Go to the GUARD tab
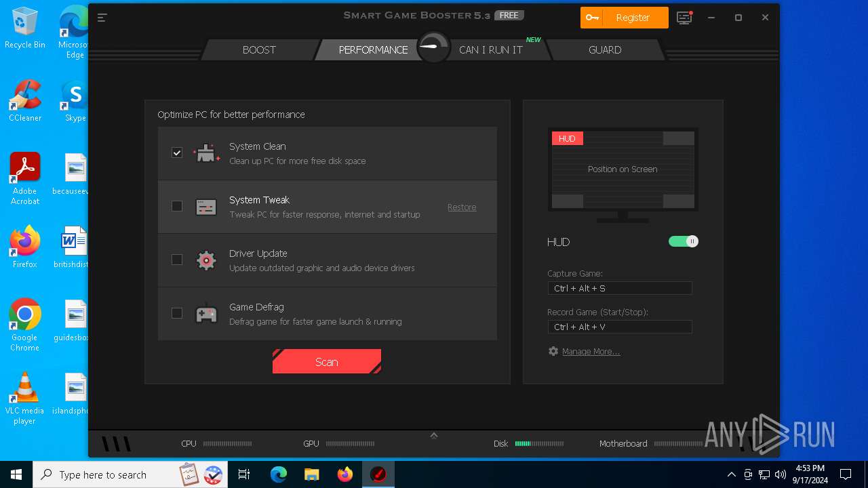Screen dimensions: 868x488 tap(605, 49)
